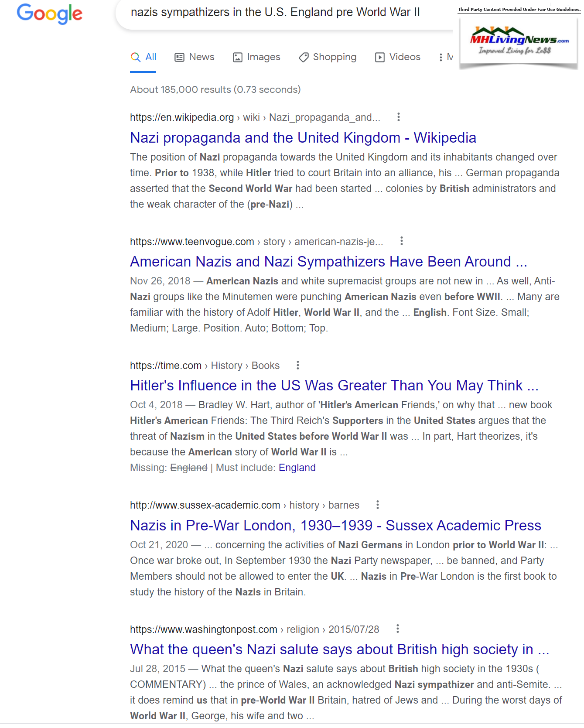Open three-dot menu for Washington Post result
584x728 pixels.
397,629
